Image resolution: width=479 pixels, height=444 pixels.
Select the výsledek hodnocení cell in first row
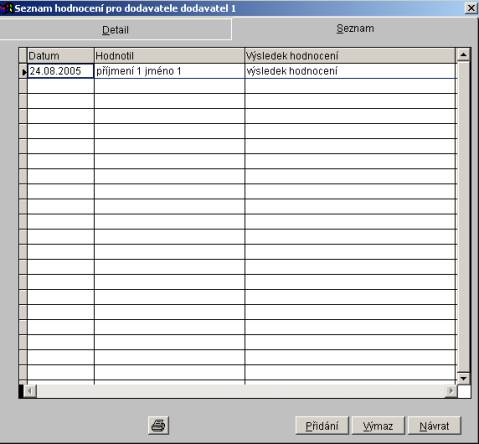point(350,71)
